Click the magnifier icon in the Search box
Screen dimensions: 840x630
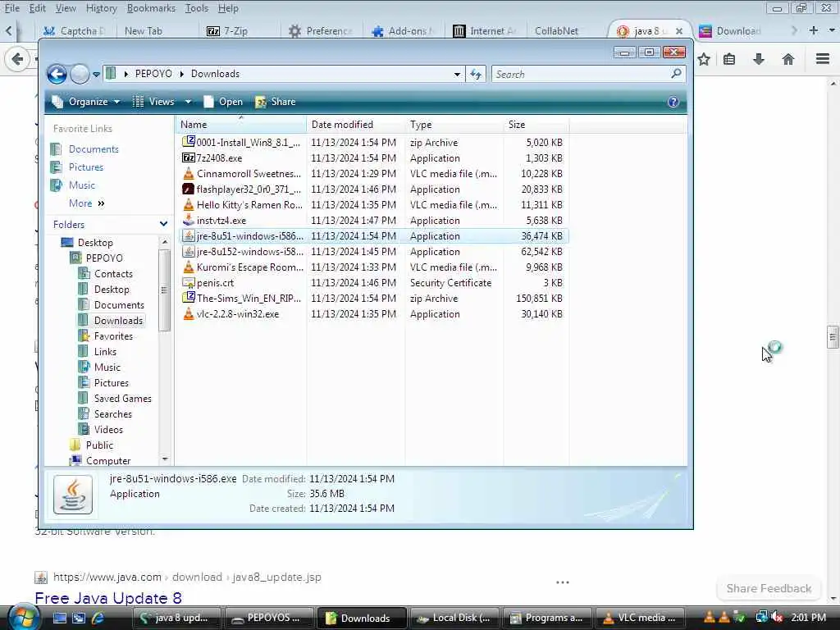677,73
